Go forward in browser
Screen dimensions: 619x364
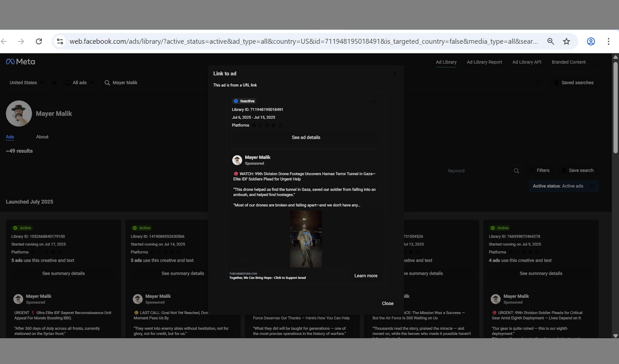click(21, 41)
